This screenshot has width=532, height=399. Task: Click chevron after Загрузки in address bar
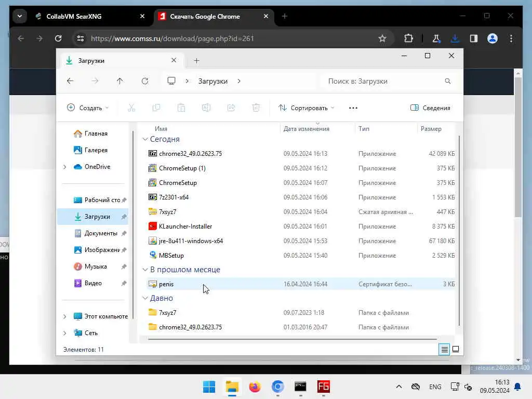[239, 81]
